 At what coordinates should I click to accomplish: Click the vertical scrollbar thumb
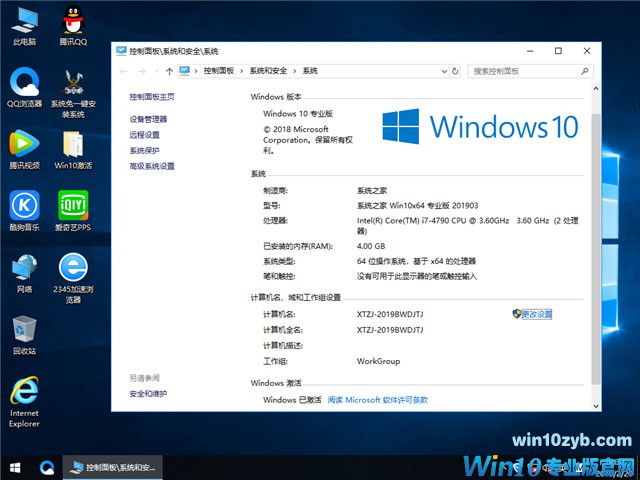[596, 249]
